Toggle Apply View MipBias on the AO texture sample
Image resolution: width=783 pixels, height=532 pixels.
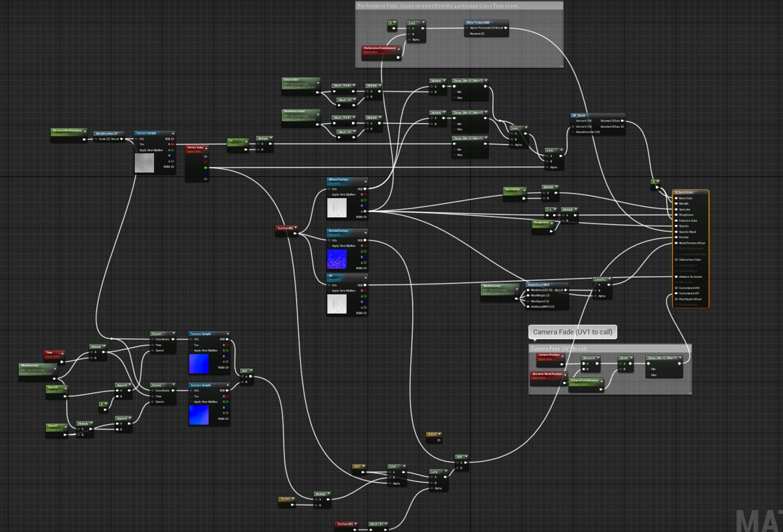[330, 290]
